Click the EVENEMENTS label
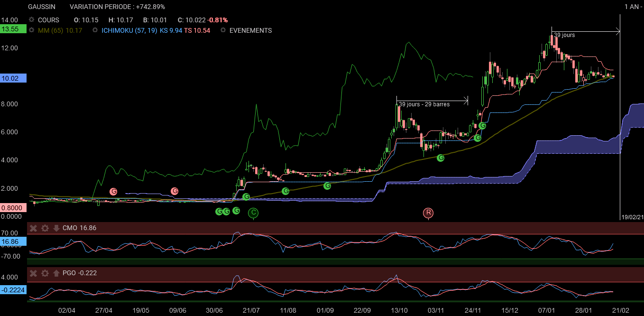The width and height of the screenshot is (644, 316). tap(250, 30)
